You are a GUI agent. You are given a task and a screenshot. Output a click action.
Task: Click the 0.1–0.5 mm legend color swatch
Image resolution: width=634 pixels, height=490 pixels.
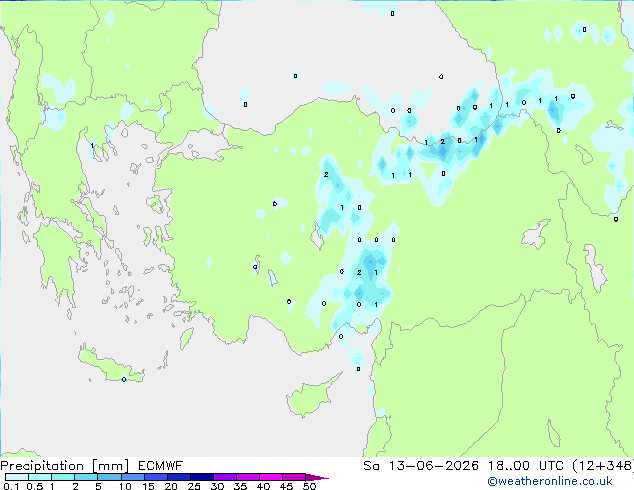(17, 477)
